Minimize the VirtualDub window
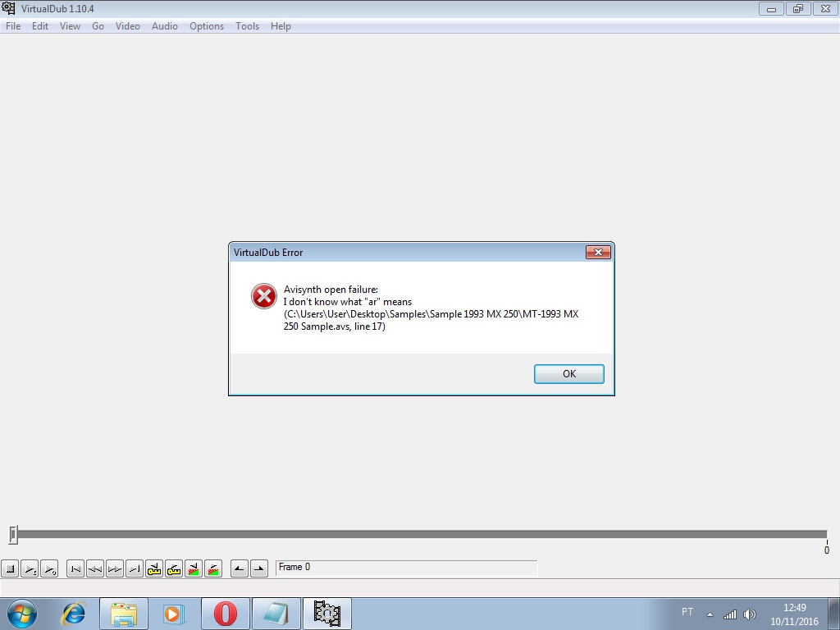Screen dimensions: 840x630 [771, 8]
